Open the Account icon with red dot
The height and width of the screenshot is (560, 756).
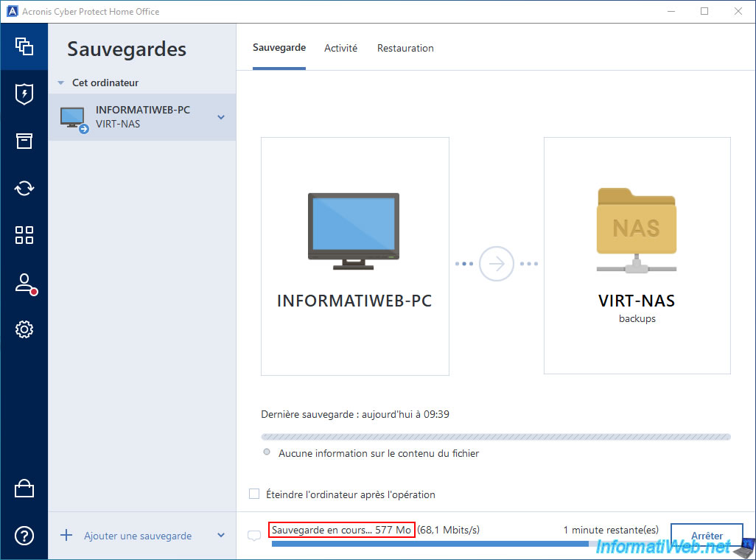(25, 284)
